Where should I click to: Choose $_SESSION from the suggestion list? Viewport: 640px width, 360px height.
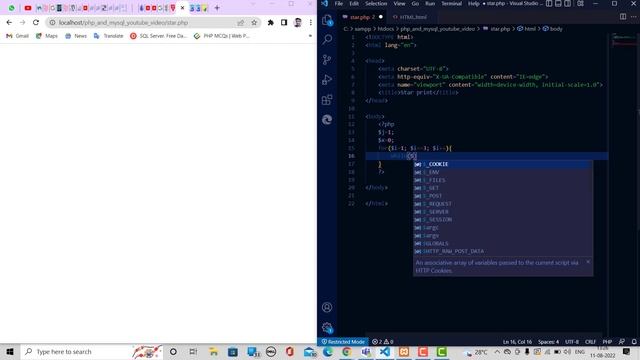pos(503,220)
